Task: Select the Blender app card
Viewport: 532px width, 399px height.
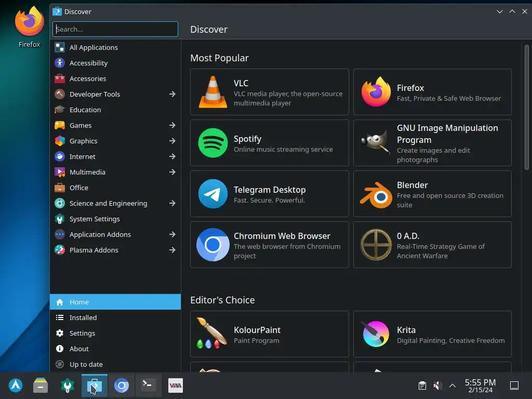Action: click(x=432, y=194)
